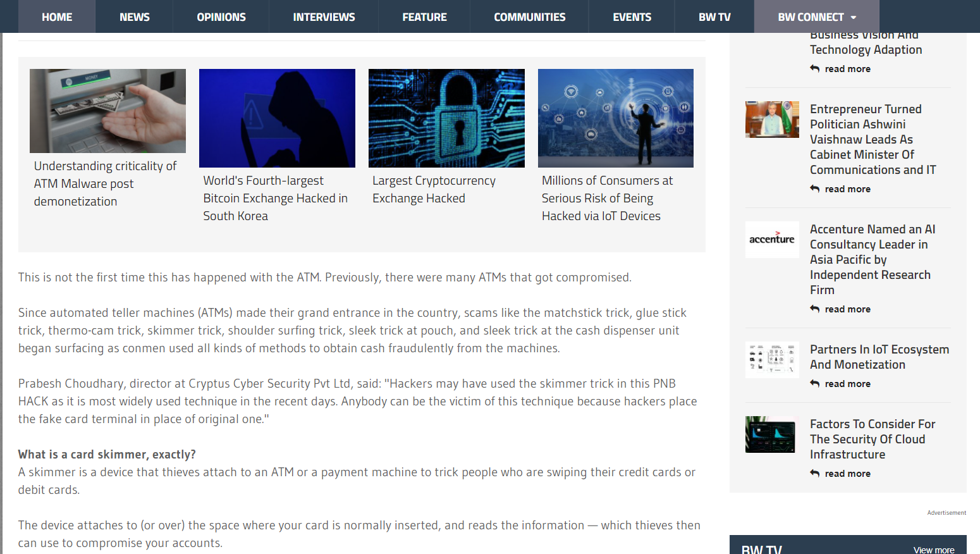The height and width of the screenshot is (554, 980).
Task: Open 'Business Vision And Technology Adaption' article
Action: [x=866, y=44]
